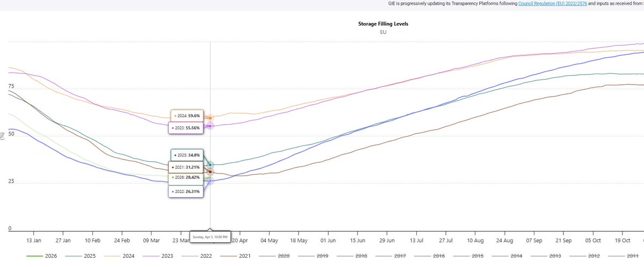Image resolution: width=644 pixels, height=267 pixels.
Task: Click the Storage Filling Levels chart title
Action: coord(383,24)
